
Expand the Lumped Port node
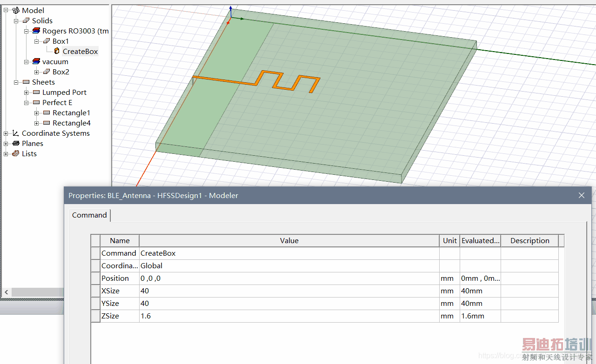[x=27, y=92]
